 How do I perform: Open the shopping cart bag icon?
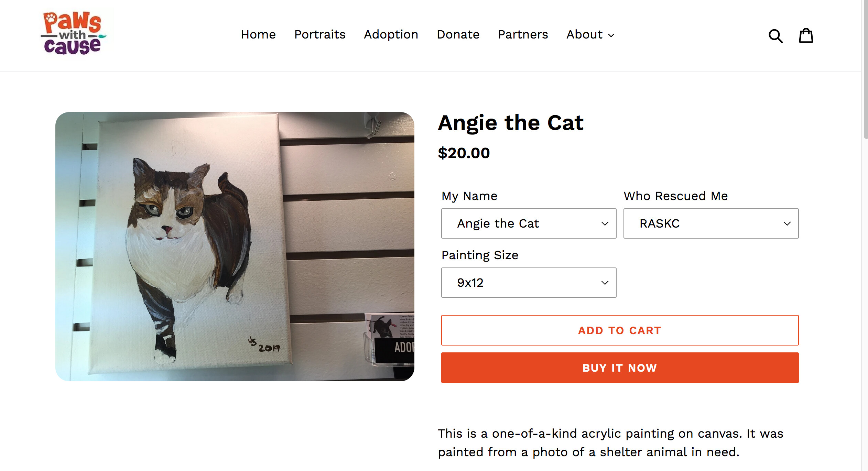click(806, 35)
